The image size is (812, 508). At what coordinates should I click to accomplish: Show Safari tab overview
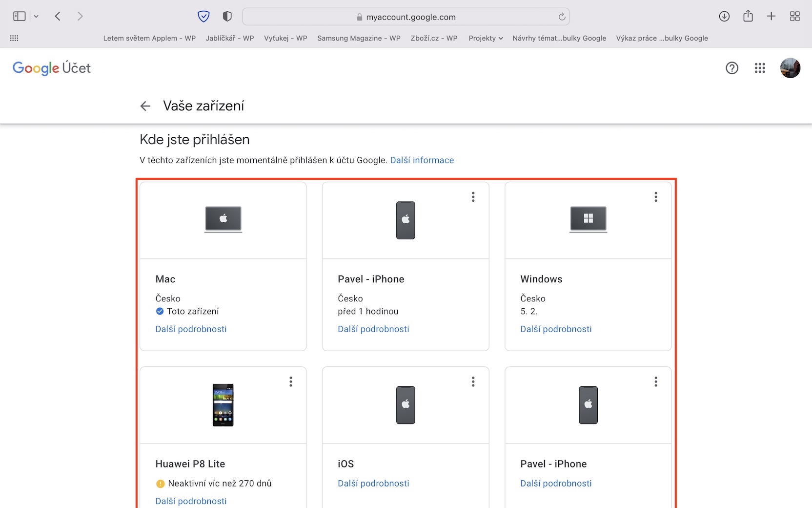[795, 17]
